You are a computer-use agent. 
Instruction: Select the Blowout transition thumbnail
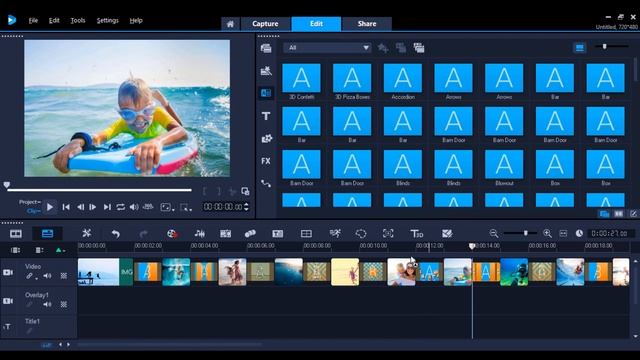tap(504, 164)
